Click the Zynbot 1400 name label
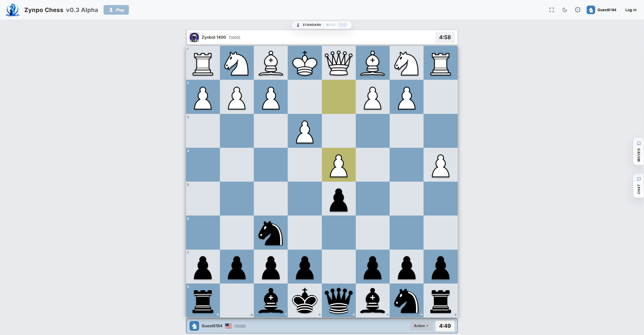Screen dimensions: 644x335 tap(214, 37)
